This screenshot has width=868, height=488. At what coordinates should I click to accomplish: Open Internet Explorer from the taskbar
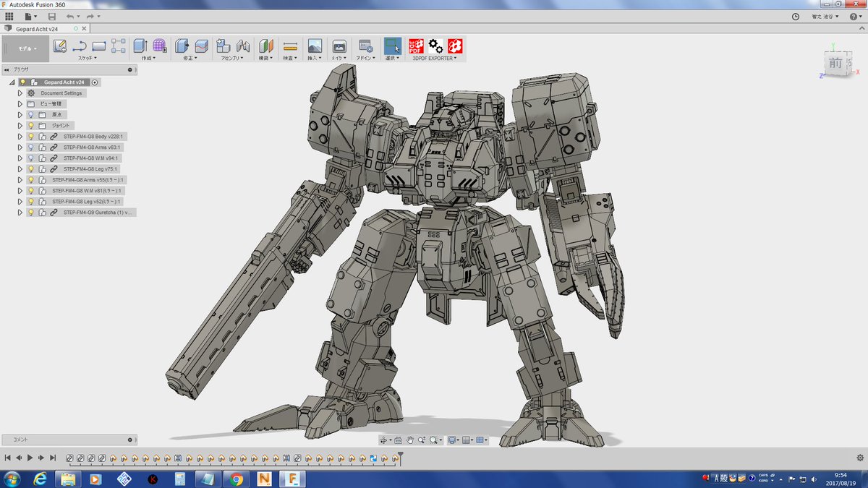(41, 479)
